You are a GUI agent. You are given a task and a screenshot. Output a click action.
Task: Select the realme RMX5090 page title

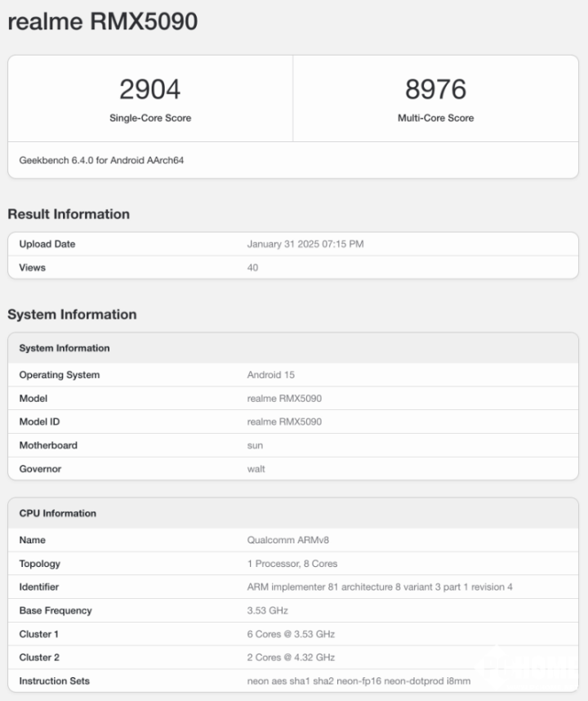click(102, 21)
